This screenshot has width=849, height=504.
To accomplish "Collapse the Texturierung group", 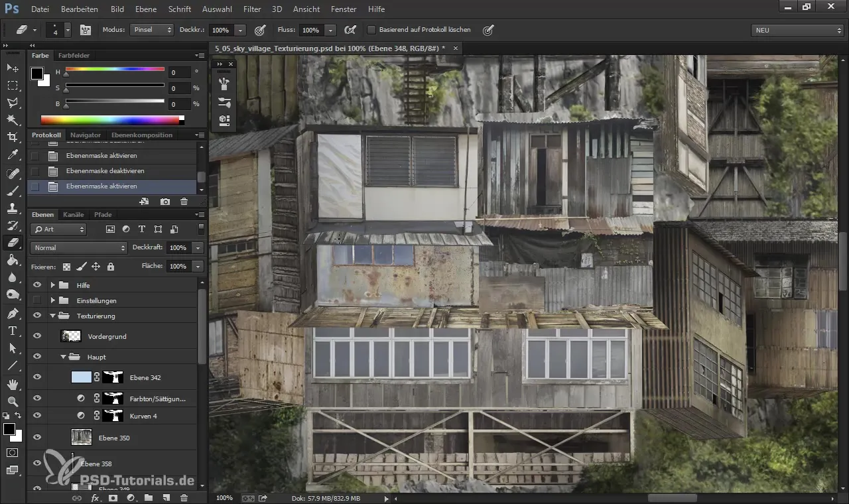I will 52,316.
